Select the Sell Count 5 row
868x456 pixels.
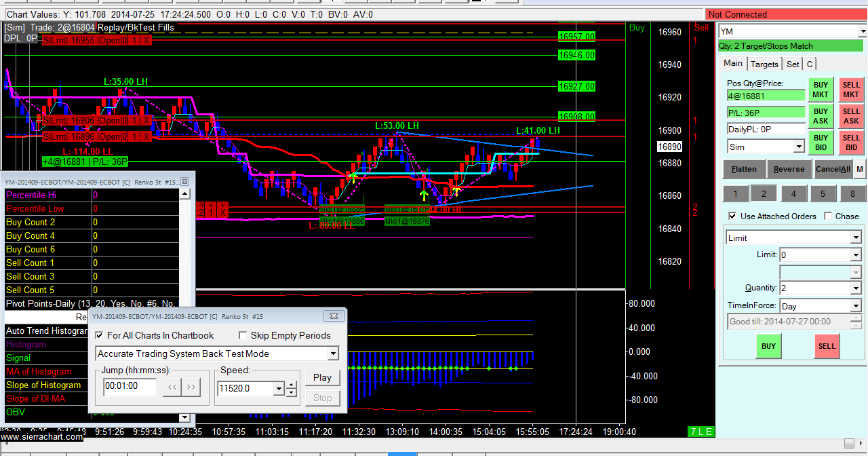point(92,290)
